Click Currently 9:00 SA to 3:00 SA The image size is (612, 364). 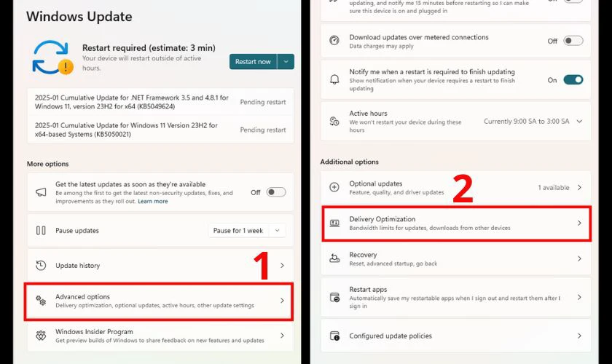[527, 122]
